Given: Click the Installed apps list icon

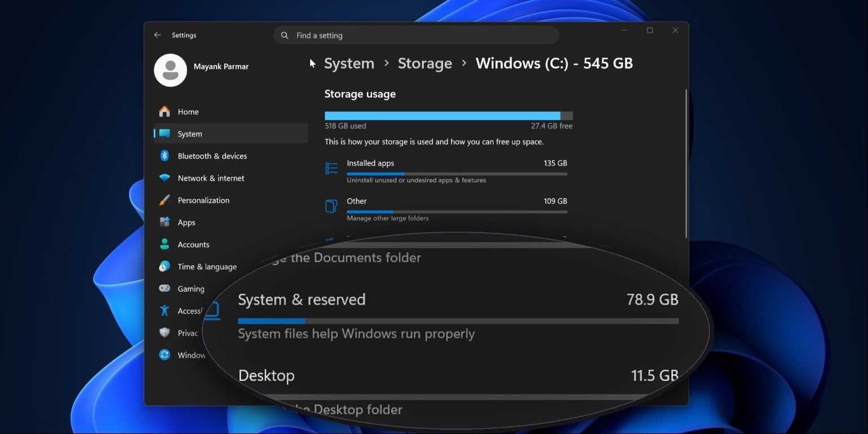Looking at the screenshot, I should pos(331,168).
